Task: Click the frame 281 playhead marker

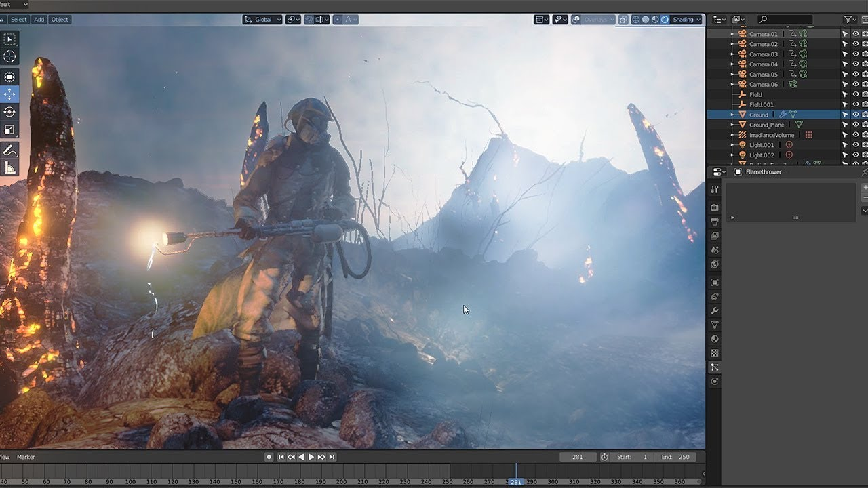Action: coord(516,482)
